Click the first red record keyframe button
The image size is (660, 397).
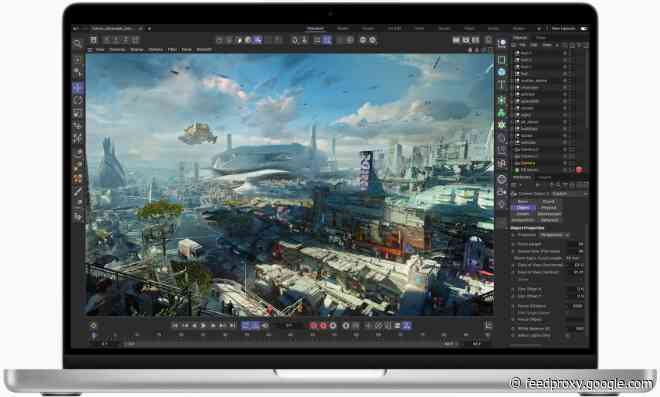point(313,325)
